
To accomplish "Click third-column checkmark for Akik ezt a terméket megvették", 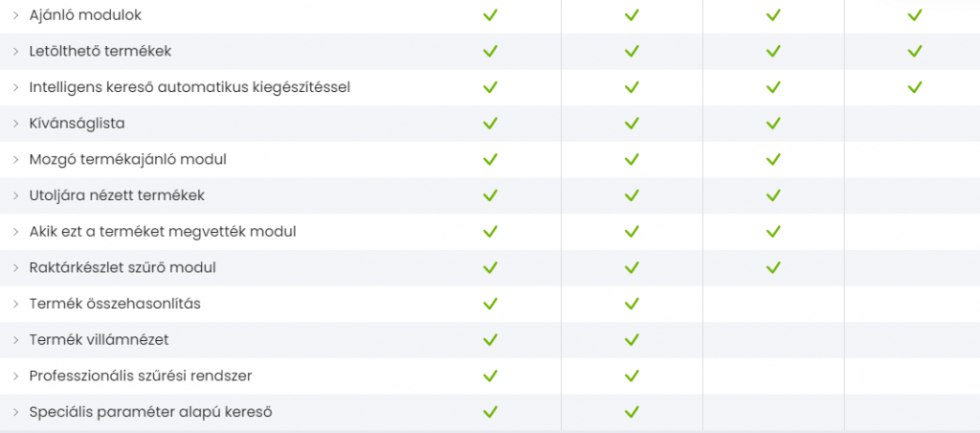I will pyautogui.click(x=773, y=232).
